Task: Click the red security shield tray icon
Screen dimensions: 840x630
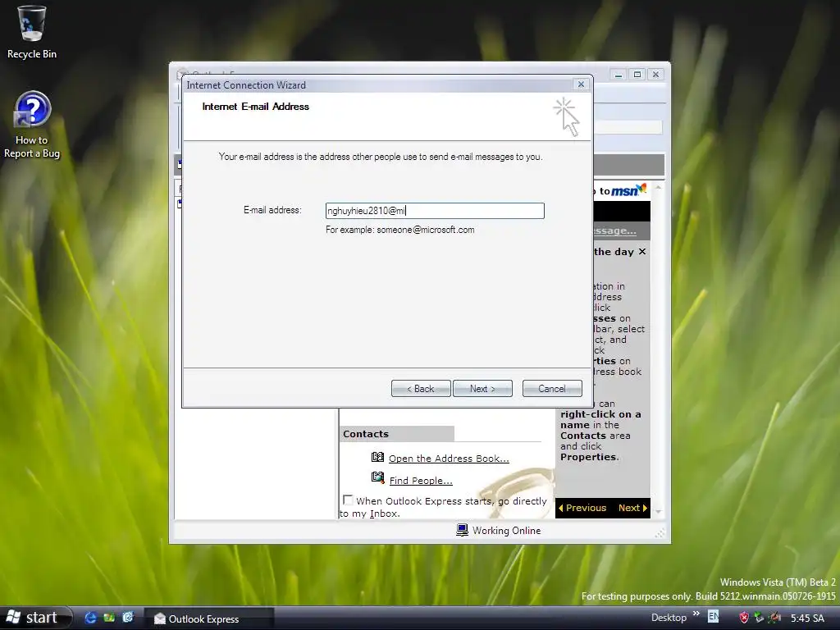Action: (x=743, y=618)
